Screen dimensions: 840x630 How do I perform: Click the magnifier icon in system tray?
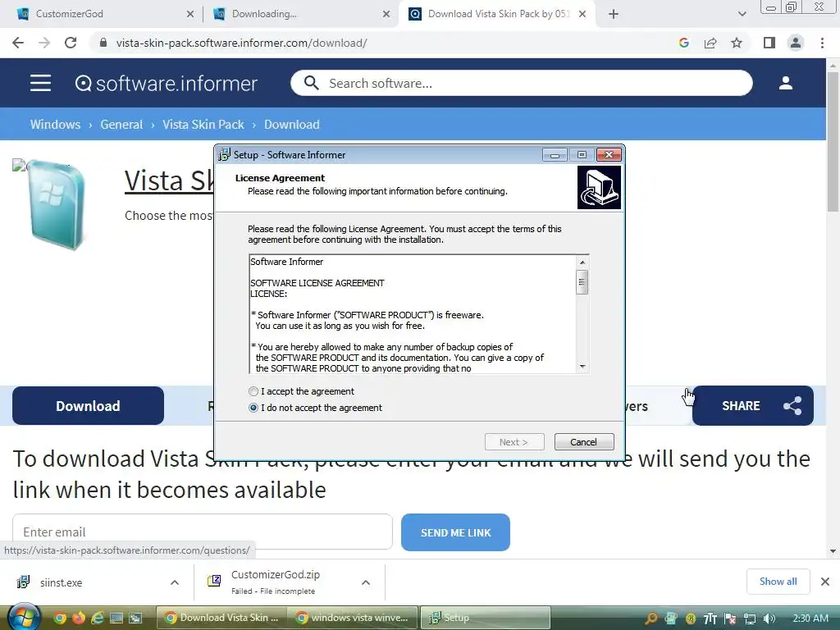651,619
